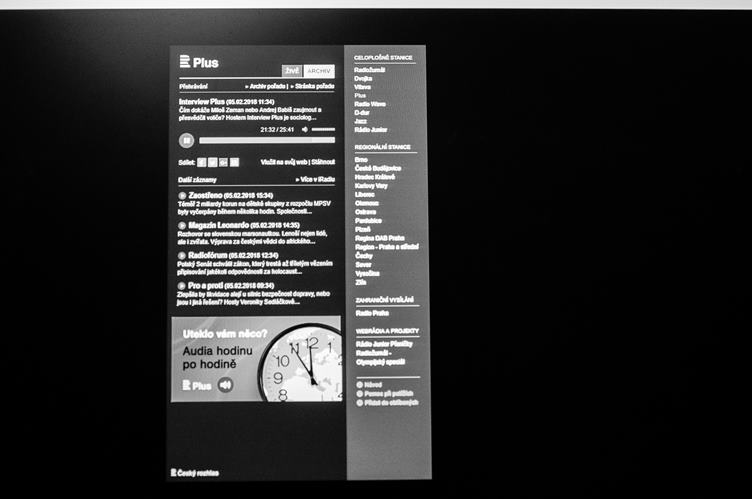Viewport: 752px width, 499px height.
Task: Open Stránka pořadu link
Action: coord(313,86)
